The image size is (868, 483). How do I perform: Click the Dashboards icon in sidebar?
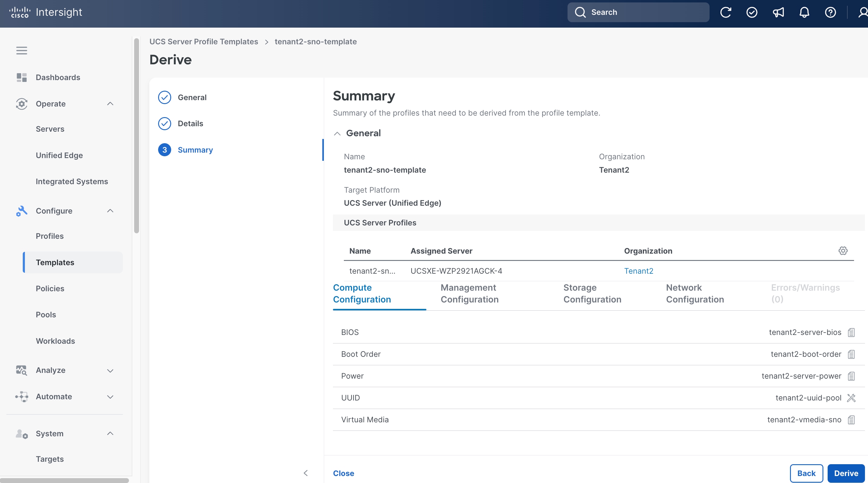coord(22,77)
